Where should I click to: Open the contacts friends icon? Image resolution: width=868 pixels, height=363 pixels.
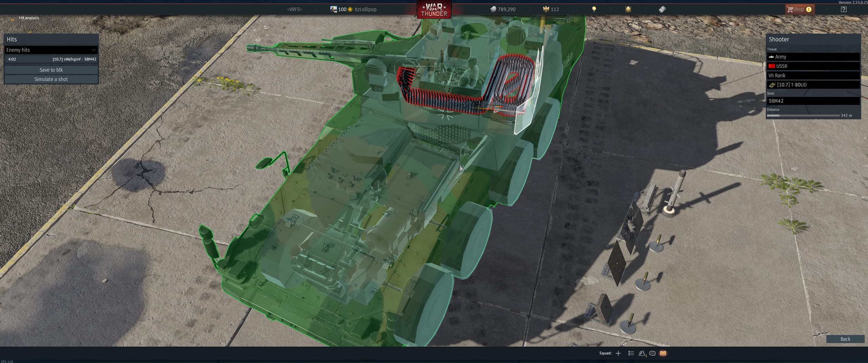tap(642, 353)
